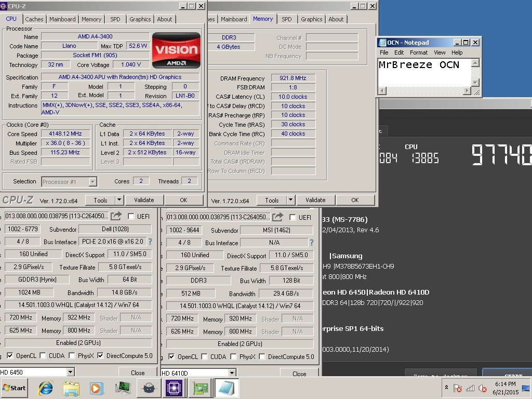
Task: Click AMD Vision logo in CPU-Z
Action: pos(176,50)
